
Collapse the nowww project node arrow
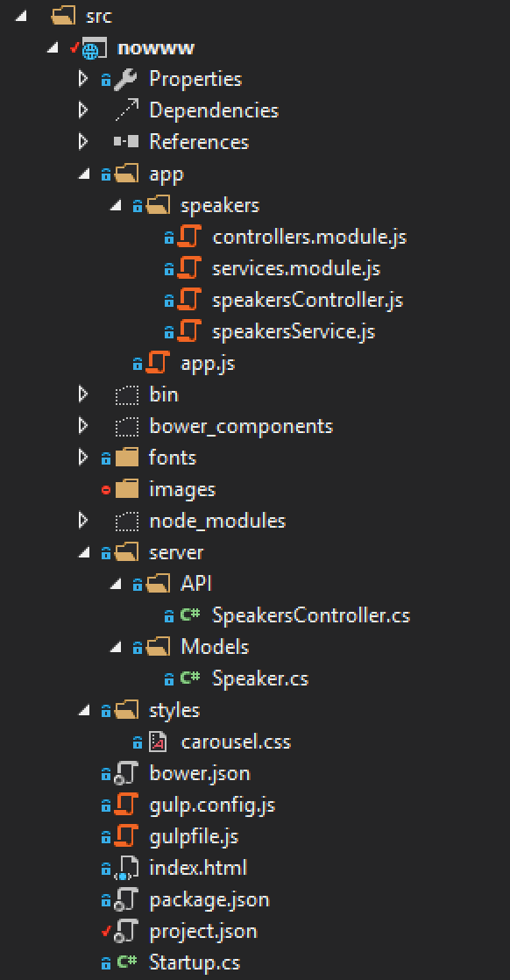(53, 49)
